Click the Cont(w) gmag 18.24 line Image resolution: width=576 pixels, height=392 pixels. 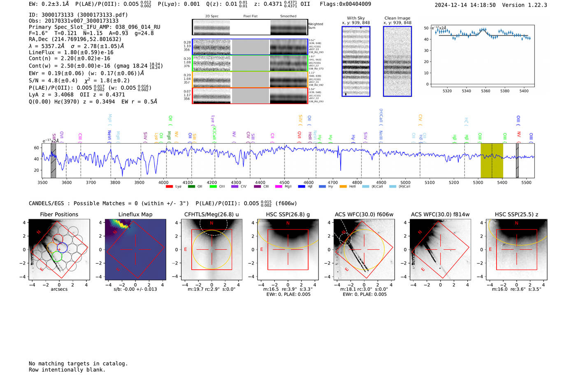tap(96, 66)
